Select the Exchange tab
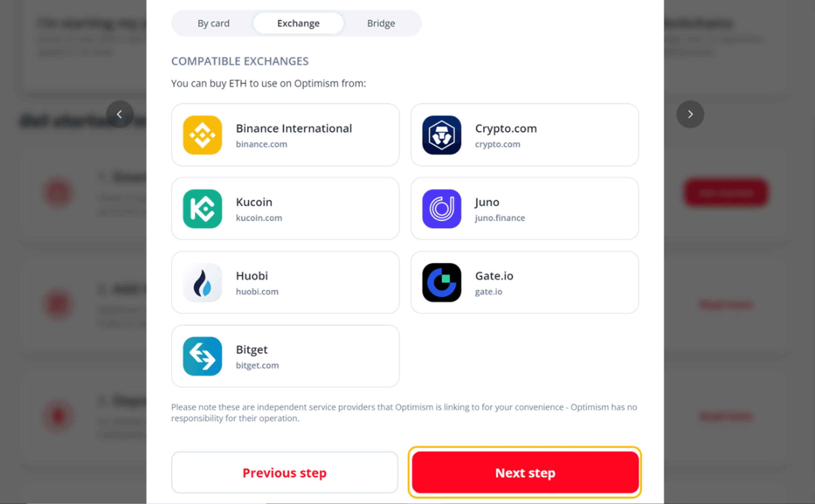815x504 pixels. click(298, 23)
